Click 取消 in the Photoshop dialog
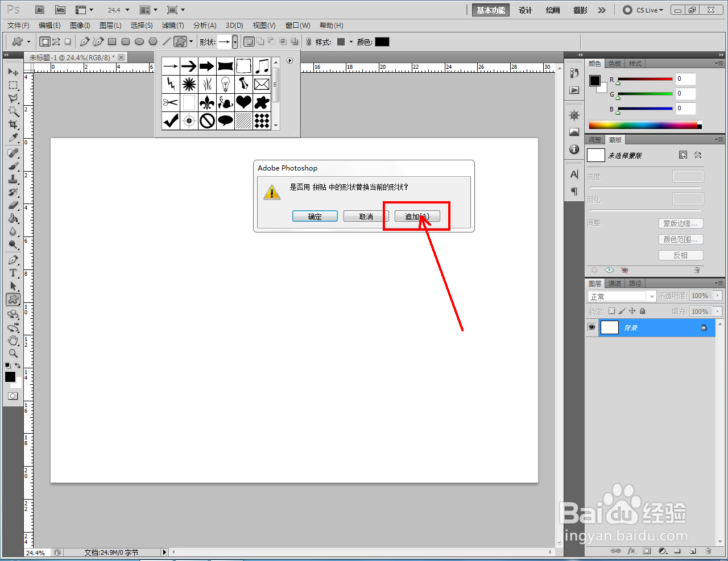Screen dimensions: 728x561 pyautogui.click(x=366, y=217)
